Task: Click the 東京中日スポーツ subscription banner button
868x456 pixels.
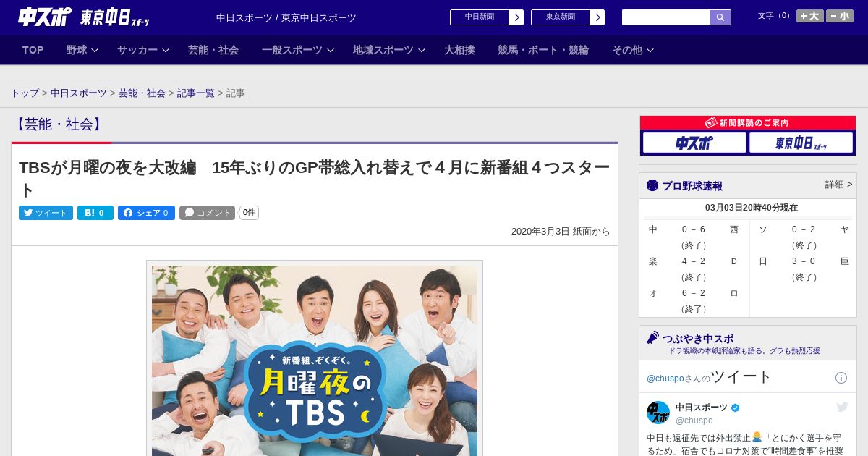Action: pos(801,143)
